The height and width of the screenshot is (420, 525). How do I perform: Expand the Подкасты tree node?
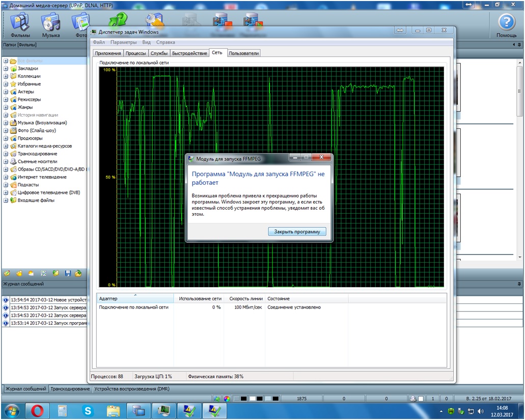click(x=6, y=185)
